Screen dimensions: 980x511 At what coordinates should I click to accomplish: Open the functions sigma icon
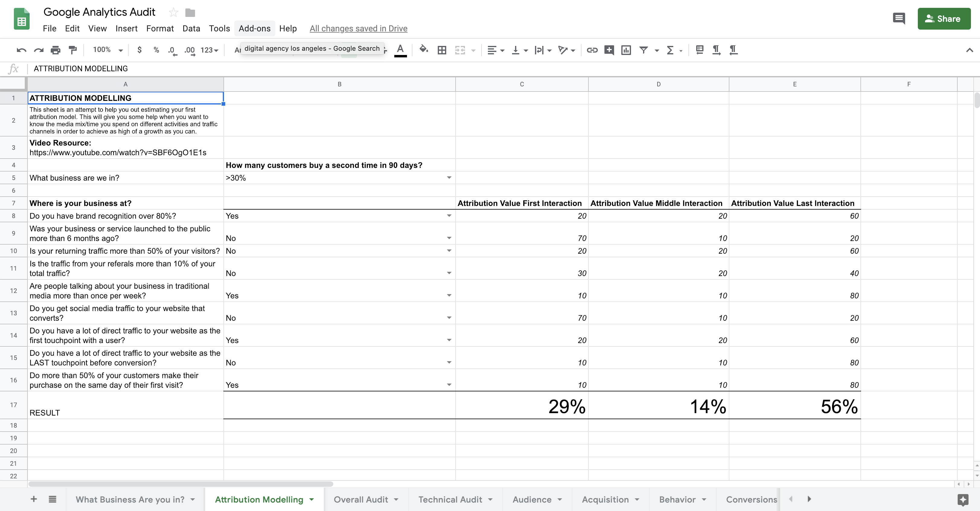[670, 50]
